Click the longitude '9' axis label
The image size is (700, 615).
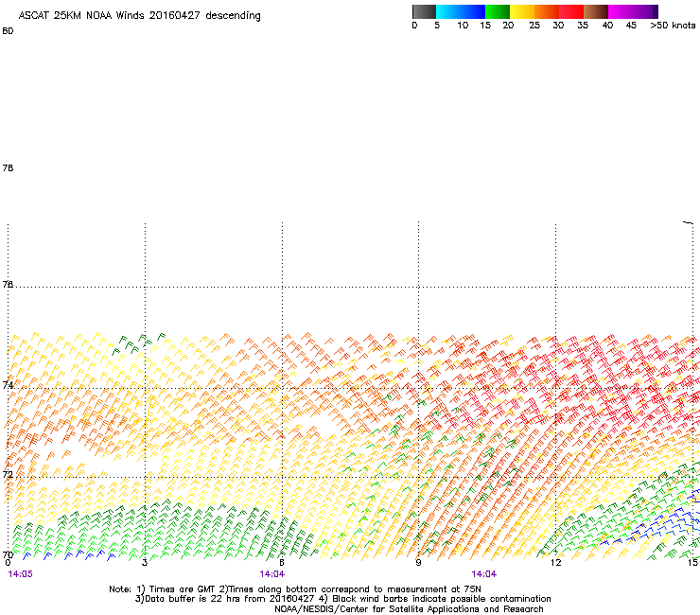tap(418, 562)
